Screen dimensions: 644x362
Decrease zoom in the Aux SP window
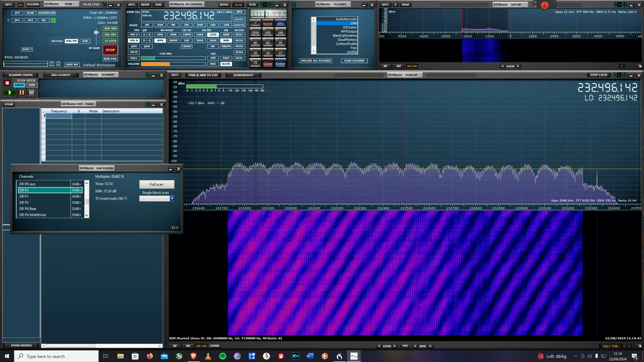tap(503, 66)
